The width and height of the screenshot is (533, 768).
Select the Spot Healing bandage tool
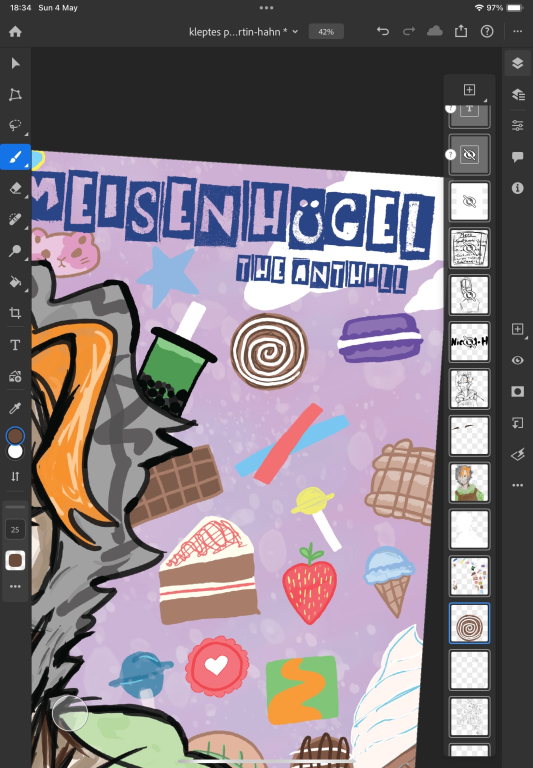pyautogui.click(x=15, y=219)
